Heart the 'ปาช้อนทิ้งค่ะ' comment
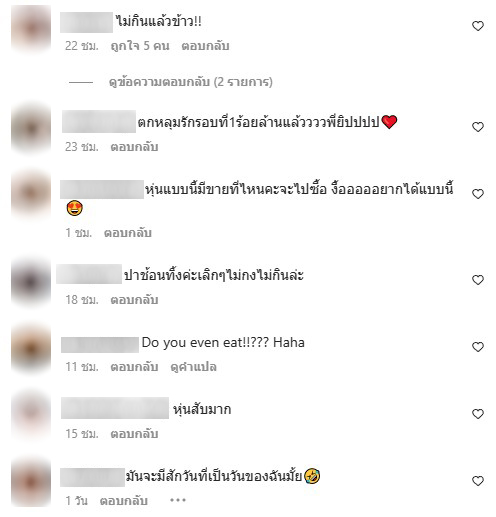The height and width of the screenshot is (517, 496). 478,280
